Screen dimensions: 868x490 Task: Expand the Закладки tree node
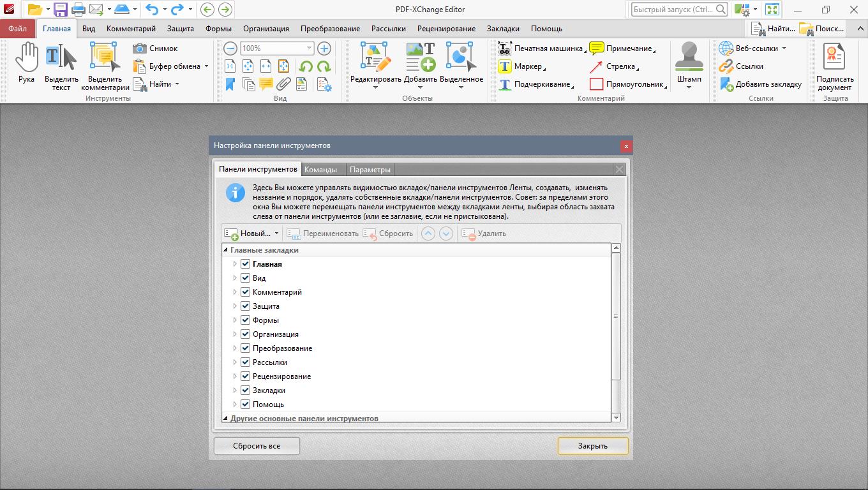point(235,390)
